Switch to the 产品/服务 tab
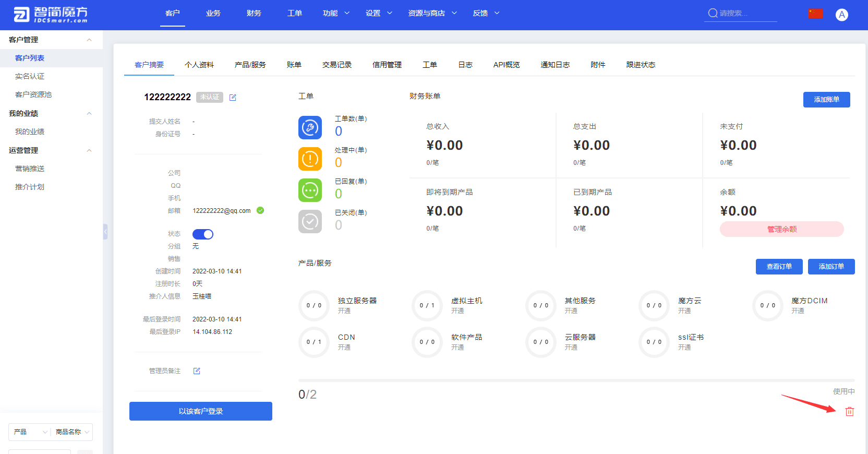 [x=250, y=65]
